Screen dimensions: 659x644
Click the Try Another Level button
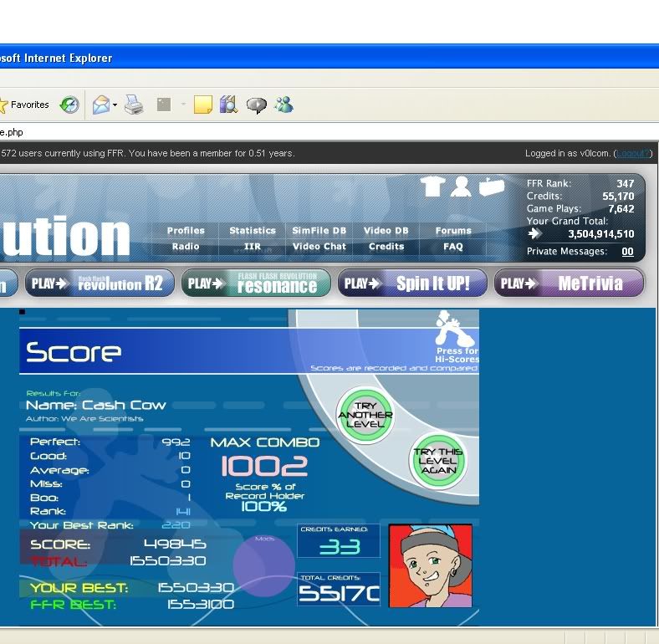point(365,416)
